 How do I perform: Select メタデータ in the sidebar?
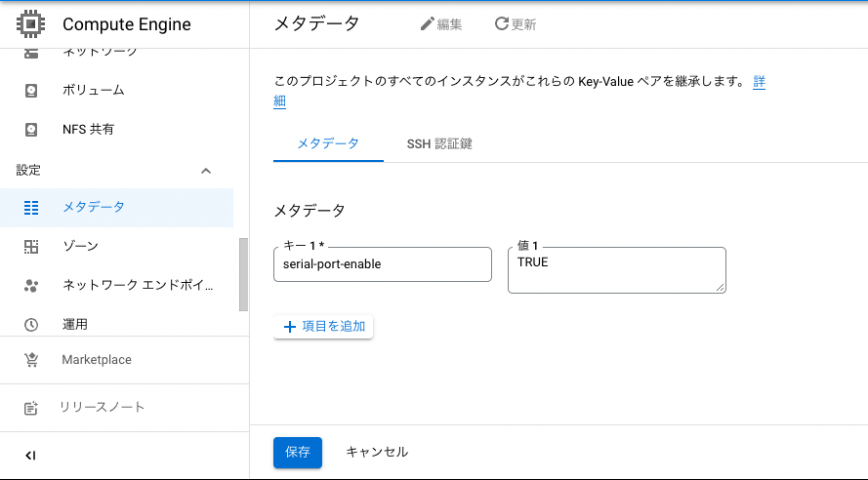tap(117, 208)
